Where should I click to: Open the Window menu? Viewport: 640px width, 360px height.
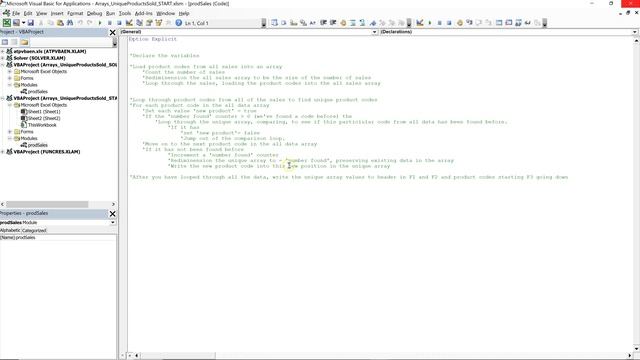[165, 13]
